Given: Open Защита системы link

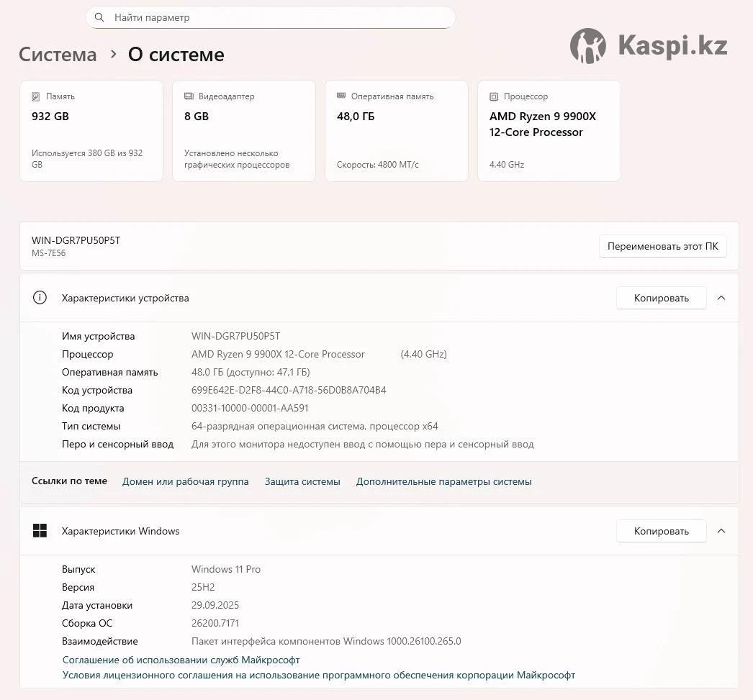Looking at the screenshot, I should [x=302, y=481].
